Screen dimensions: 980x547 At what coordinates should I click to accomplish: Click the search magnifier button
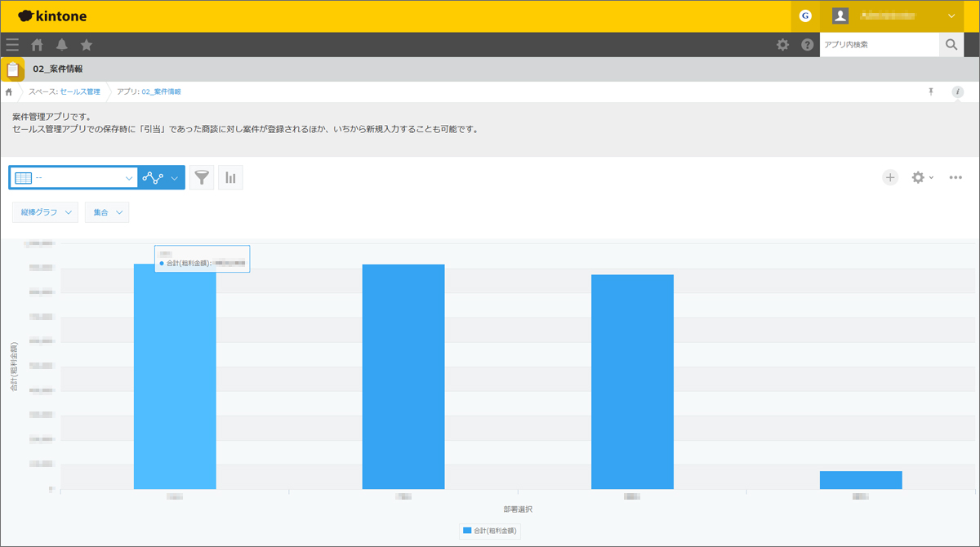pyautogui.click(x=951, y=45)
